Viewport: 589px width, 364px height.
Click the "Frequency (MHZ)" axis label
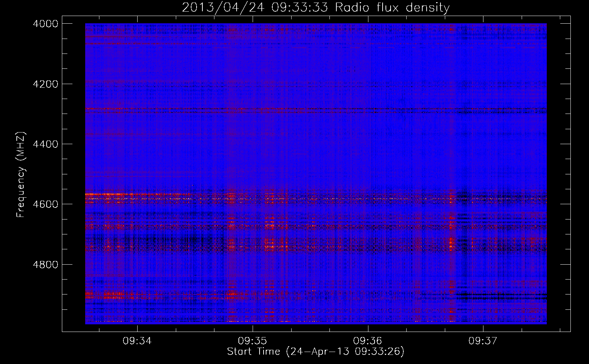(x=21, y=175)
